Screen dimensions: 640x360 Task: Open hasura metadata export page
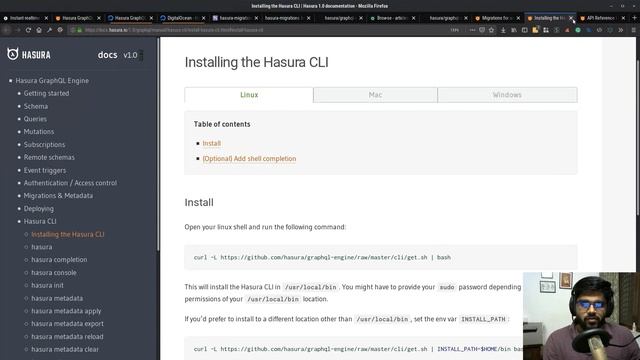click(67, 324)
